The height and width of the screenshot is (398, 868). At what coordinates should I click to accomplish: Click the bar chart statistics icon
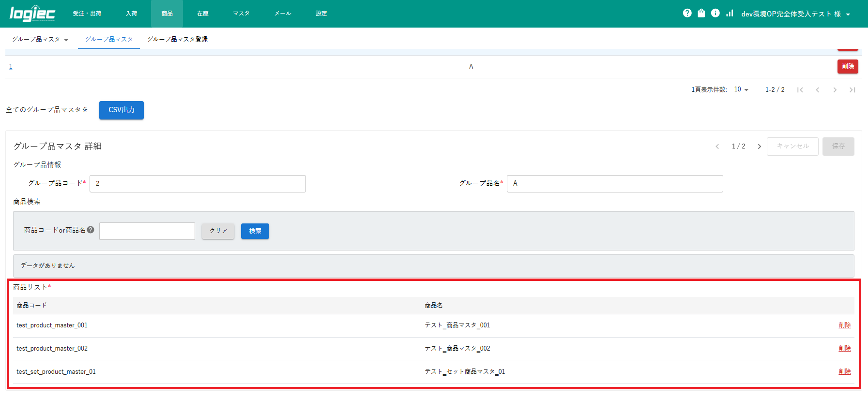[730, 13]
